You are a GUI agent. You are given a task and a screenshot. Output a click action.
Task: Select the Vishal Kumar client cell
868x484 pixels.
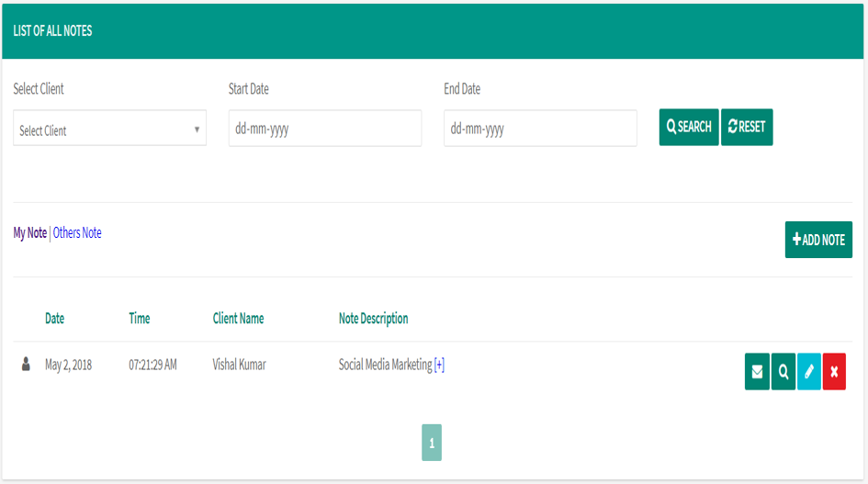(x=239, y=365)
